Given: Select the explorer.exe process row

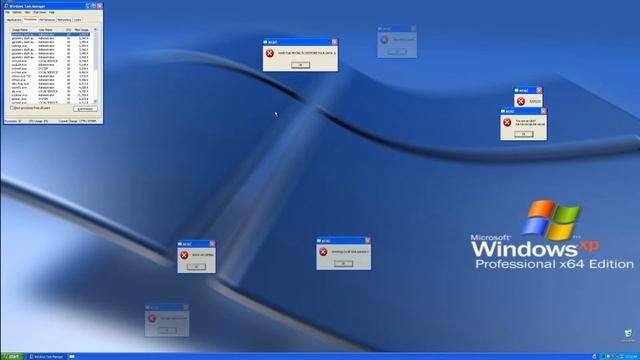Looking at the screenshot, I should [x=50, y=95].
